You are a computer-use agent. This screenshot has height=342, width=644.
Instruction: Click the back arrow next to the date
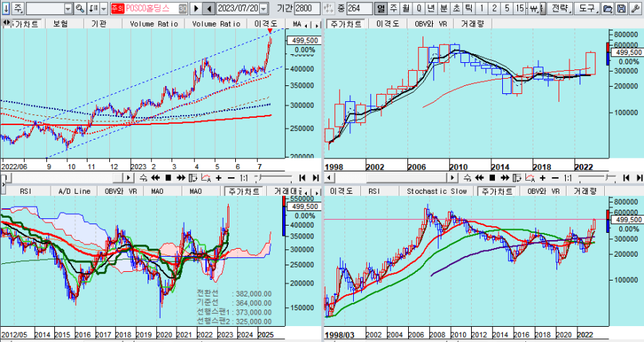coord(208,9)
